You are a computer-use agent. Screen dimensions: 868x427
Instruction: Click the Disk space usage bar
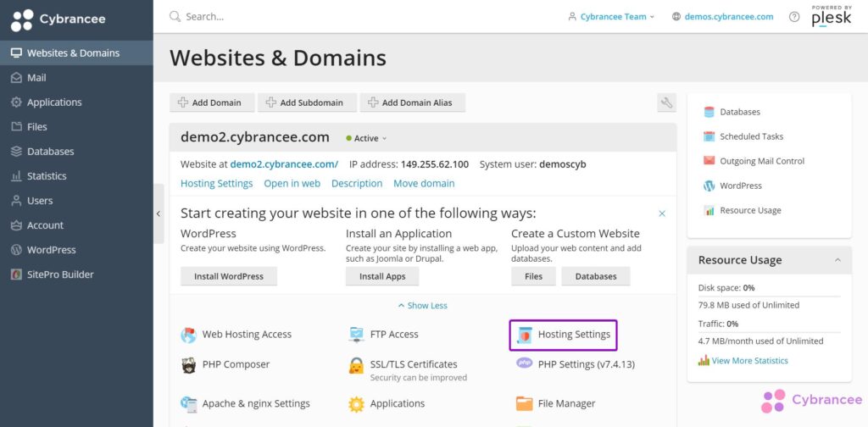click(769, 297)
